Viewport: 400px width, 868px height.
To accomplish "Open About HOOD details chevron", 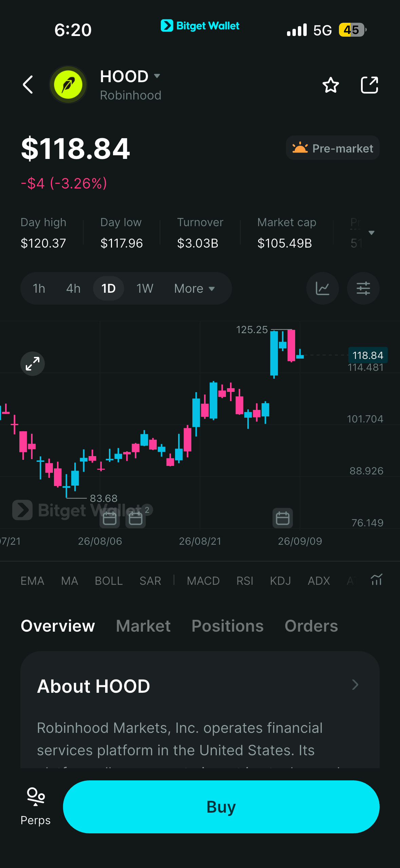I will pyautogui.click(x=355, y=685).
